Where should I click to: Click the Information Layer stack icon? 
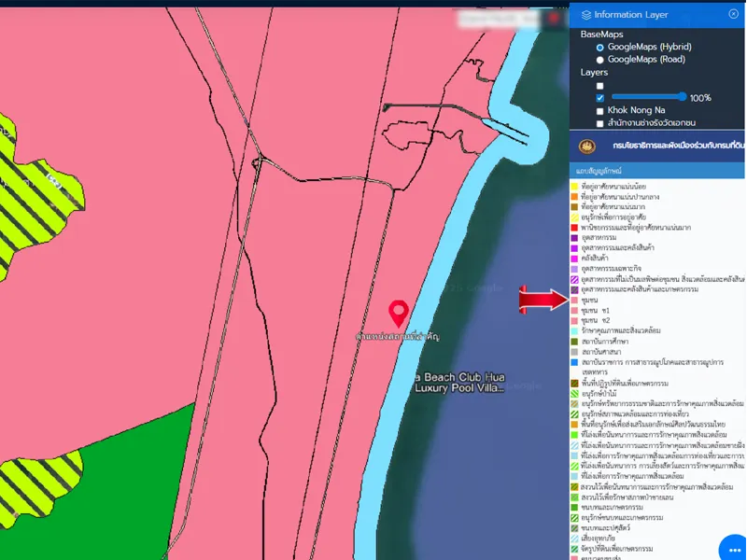point(585,15)
